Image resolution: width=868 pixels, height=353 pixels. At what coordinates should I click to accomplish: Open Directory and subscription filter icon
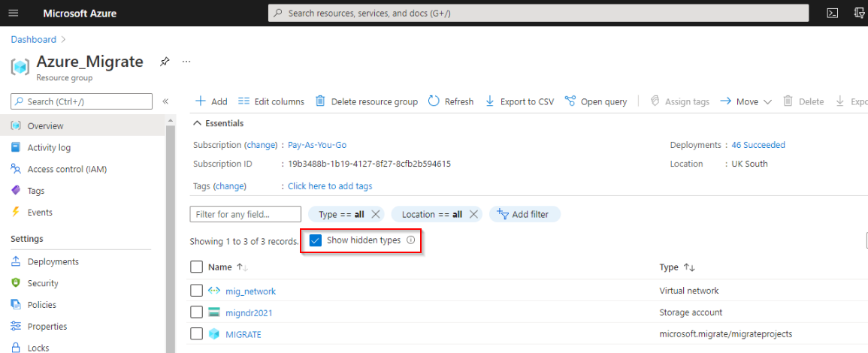tap(859, 14)
